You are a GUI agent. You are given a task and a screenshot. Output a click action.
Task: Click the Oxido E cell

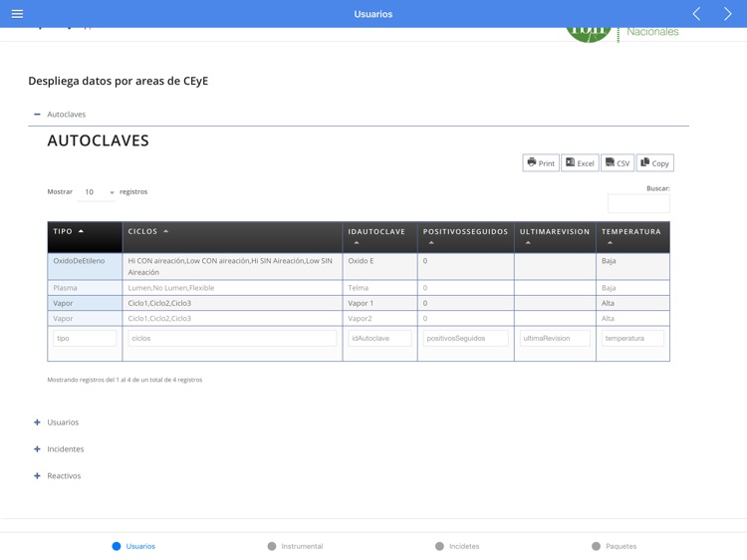[380, 266]
